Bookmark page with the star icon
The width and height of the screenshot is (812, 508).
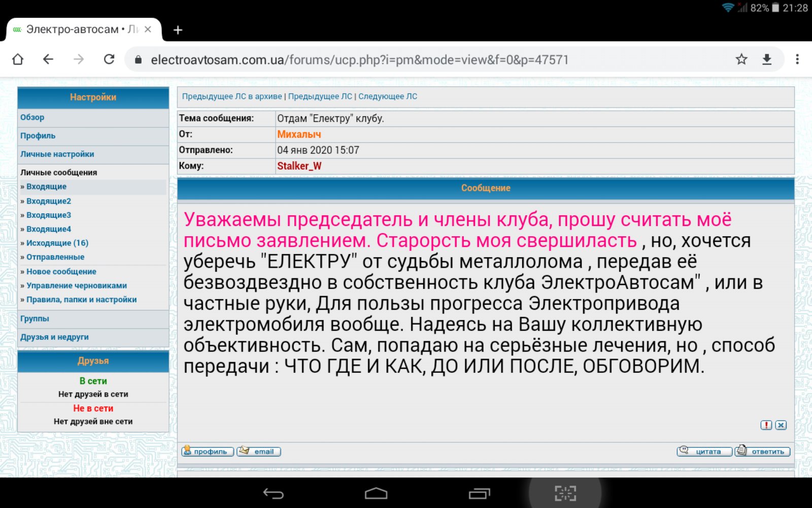pyautogui.click(x=741, y=59)
